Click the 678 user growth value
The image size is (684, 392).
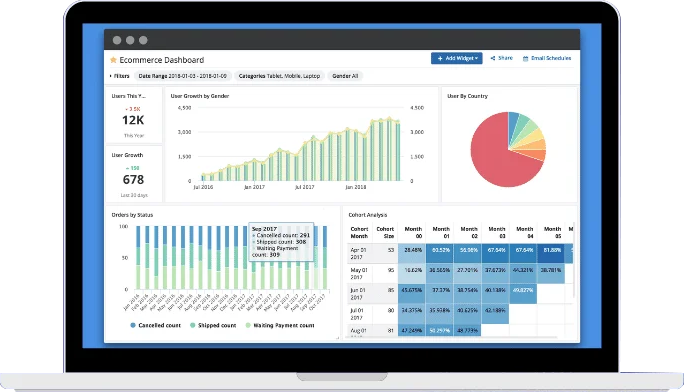point(133,180)
